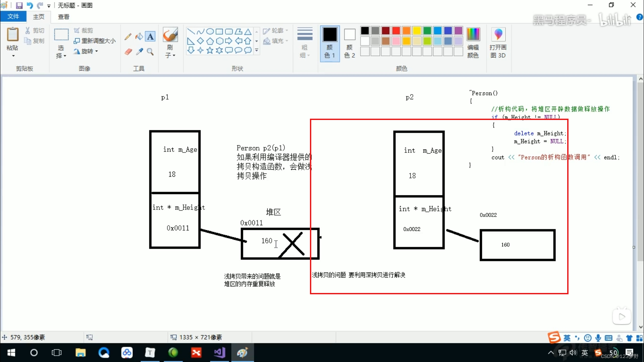The width and height of the screenshot is (644, 362).
Task: Pick the green color swatch
Action: pos(427,31)
